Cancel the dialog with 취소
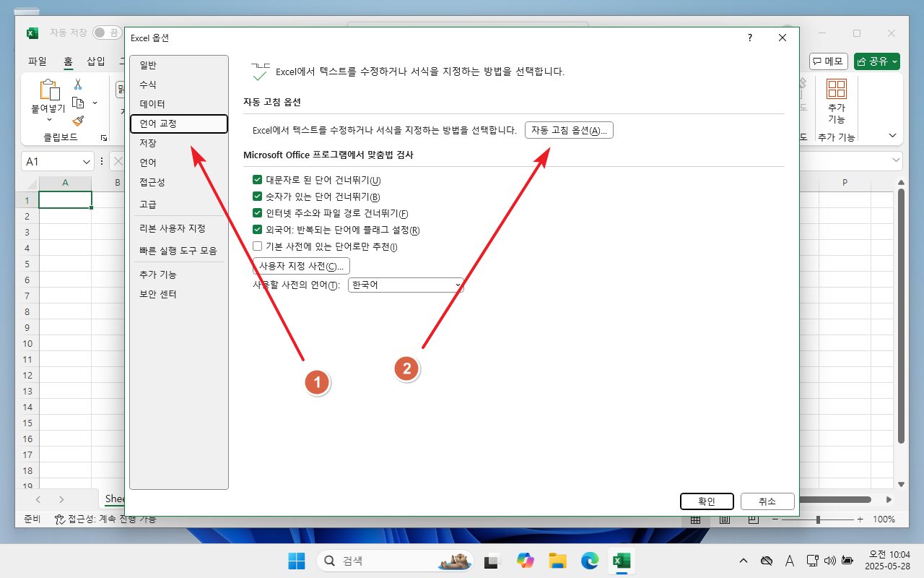This screenshot has width=924, height=578. coord(767,501)
